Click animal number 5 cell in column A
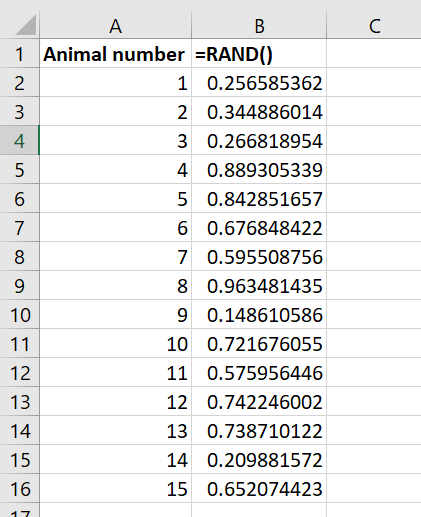This screenshot has height=517, width=421. 115,198
